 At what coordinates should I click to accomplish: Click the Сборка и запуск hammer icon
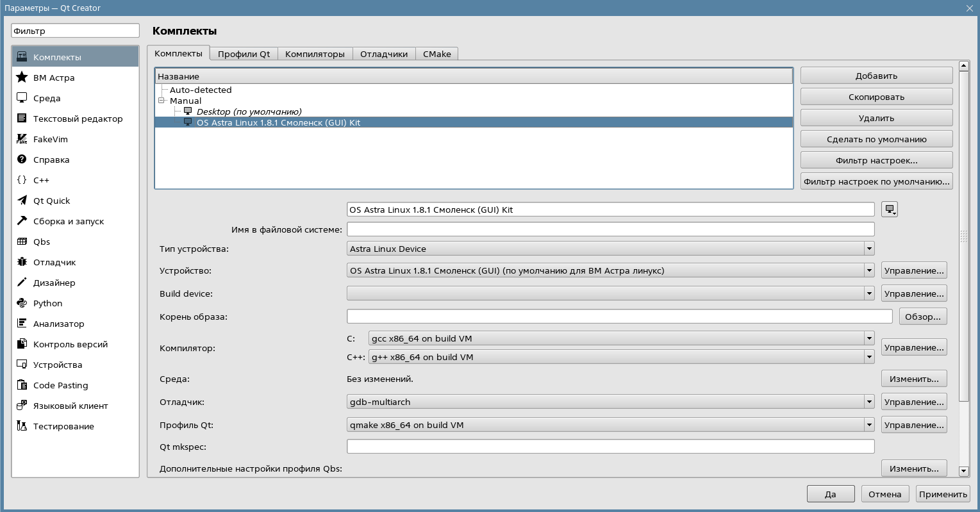22,221
